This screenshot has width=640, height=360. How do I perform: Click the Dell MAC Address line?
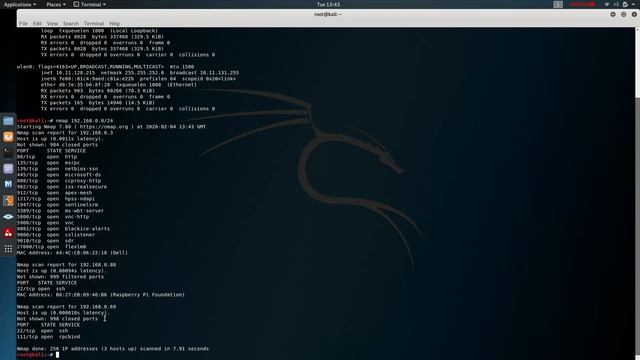(72, 253)
